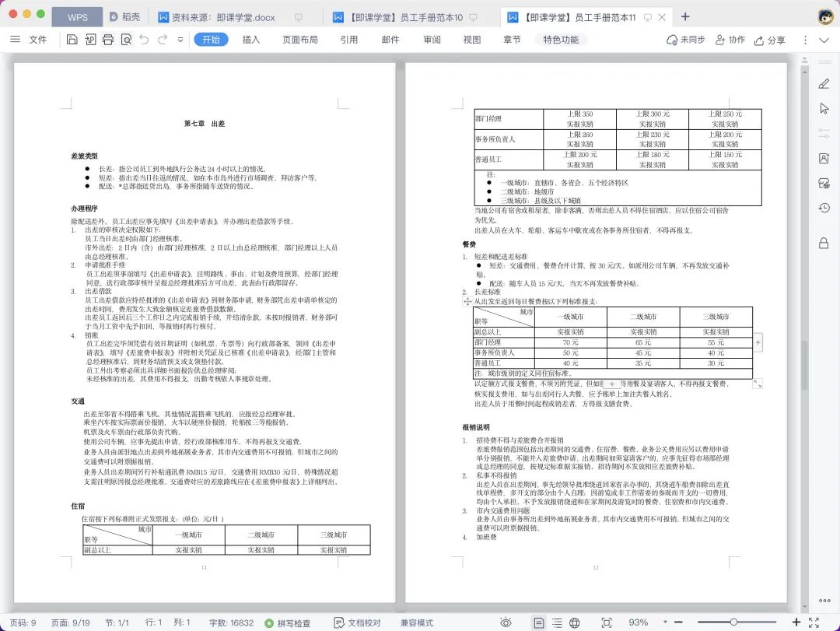Click the ellipsis at the sidebar bottom
This screenshot has height=631, width=840.
point(824,601)
